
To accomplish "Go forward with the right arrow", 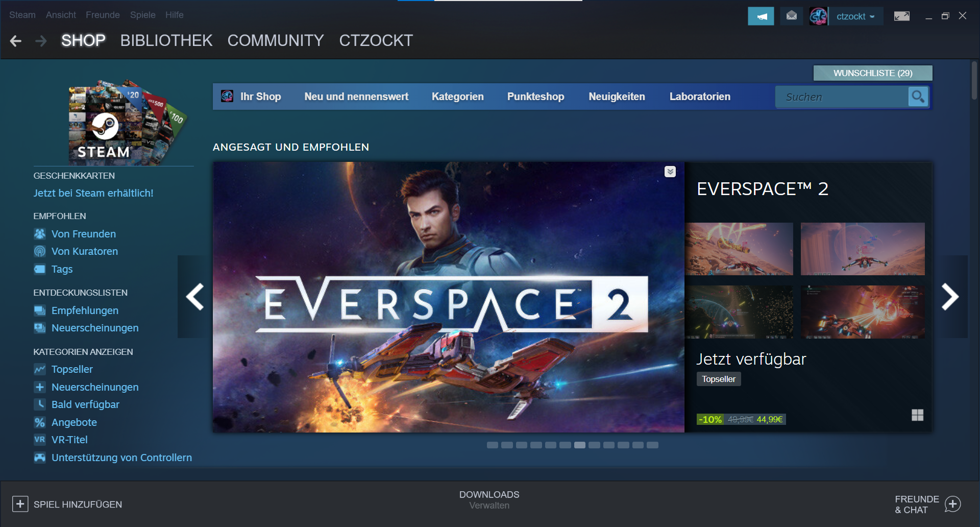I will [x=41, y=41].
